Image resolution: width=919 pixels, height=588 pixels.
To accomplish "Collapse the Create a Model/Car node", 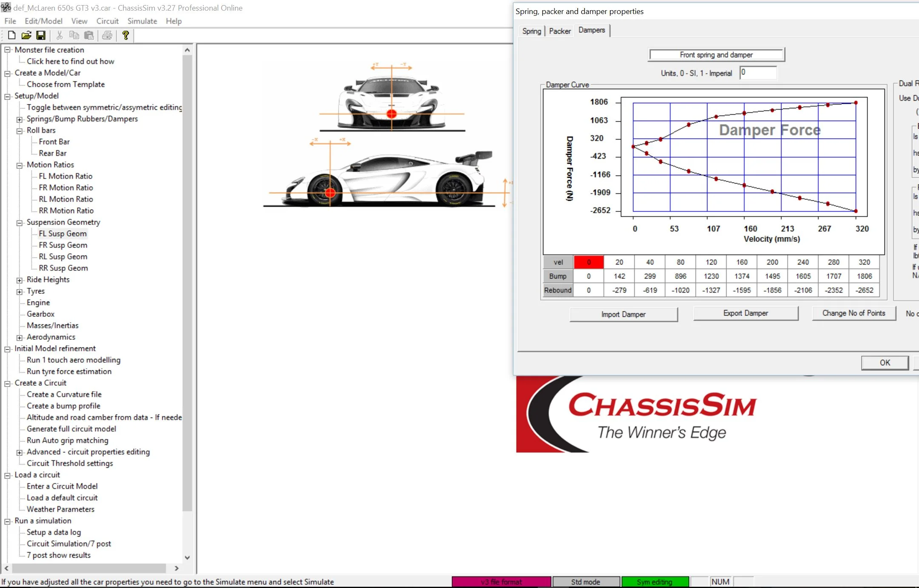I will click(7, 73).
